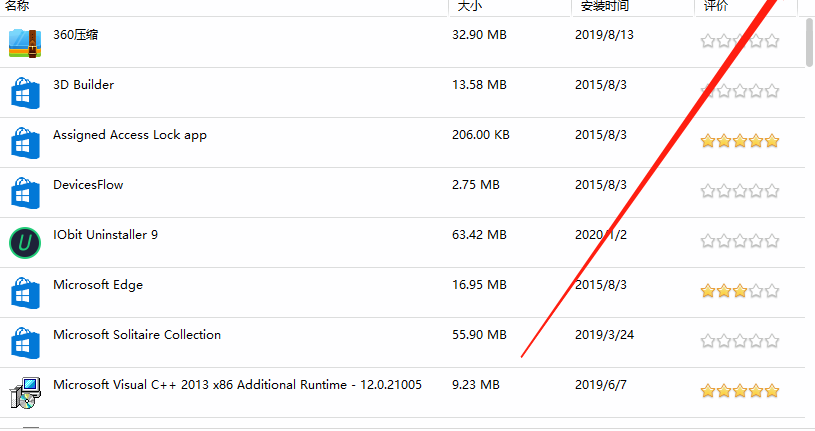Click the 16.95 MB size value
The image size is (815, 431).
[x=479, y=284]
